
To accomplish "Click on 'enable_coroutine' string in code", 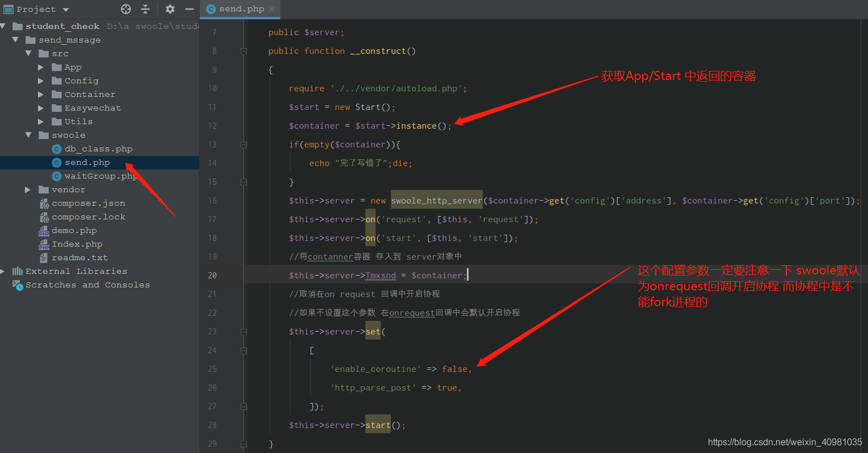I will click(376, 369).
